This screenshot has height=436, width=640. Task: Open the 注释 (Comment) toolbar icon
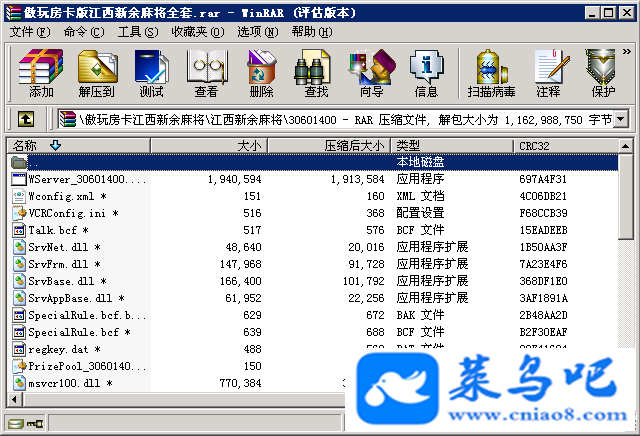pyautogui.click(x=548, y=73)
